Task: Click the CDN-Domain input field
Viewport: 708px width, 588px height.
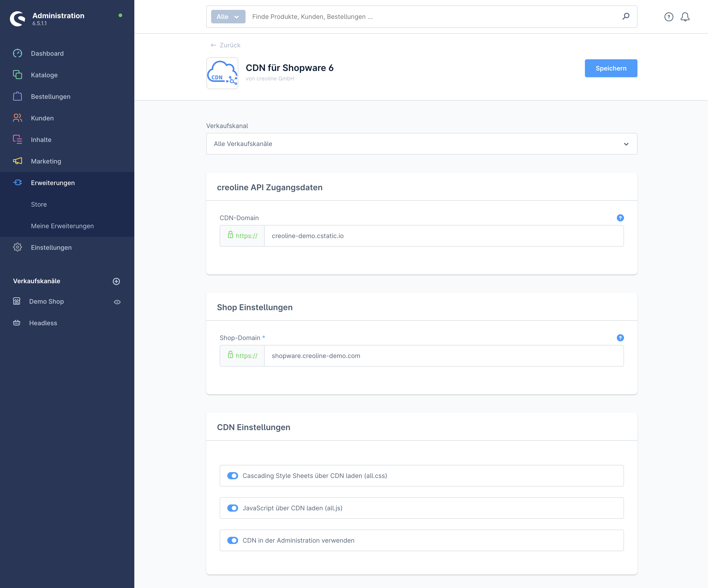Action: (444, 236)
